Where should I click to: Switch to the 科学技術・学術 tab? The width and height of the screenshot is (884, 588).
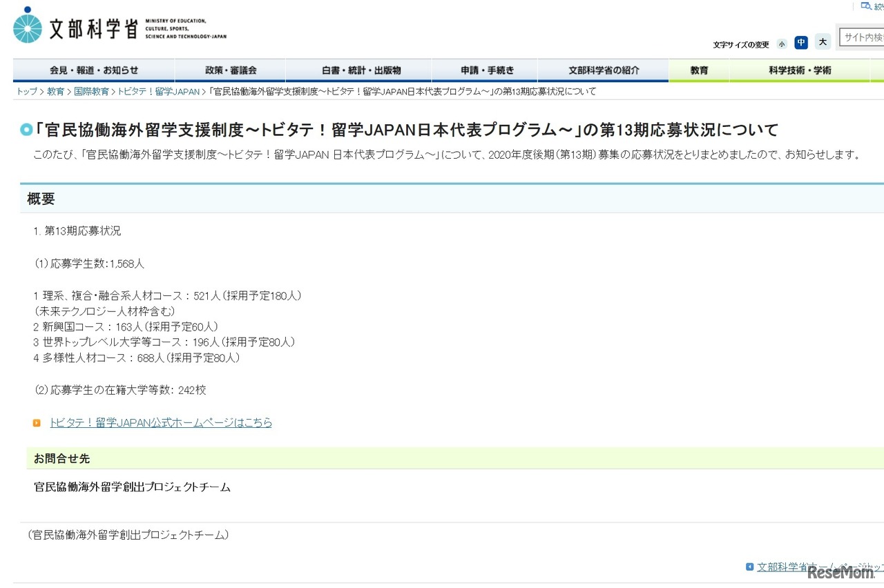pyautogui.click(x=800, y=70)
